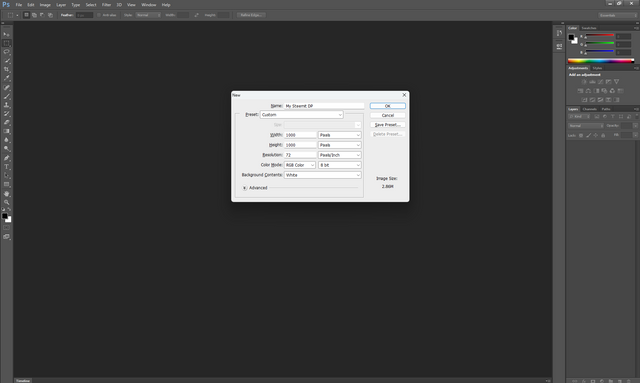The width and height of the screenshot is (640, 383).
Task: Choose Subtract from selection mode
Action: [42, 15]
